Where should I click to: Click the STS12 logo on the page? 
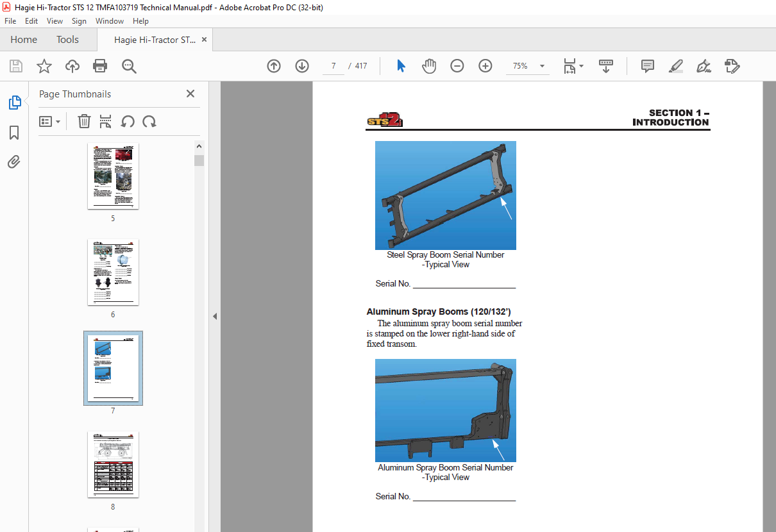click(385, 120)
